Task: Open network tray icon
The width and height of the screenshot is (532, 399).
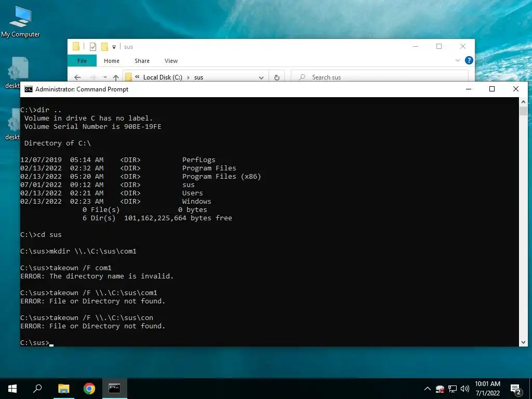Action: coord(453,389)
